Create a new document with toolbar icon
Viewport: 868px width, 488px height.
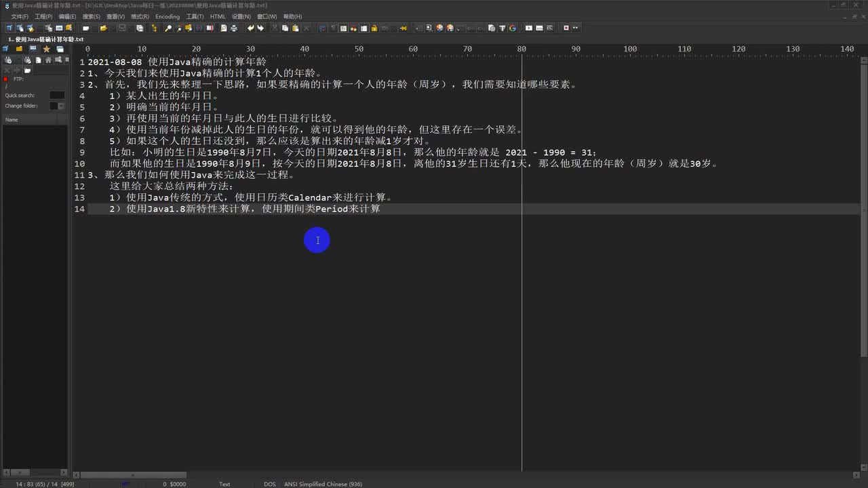(x=85, y=28)
